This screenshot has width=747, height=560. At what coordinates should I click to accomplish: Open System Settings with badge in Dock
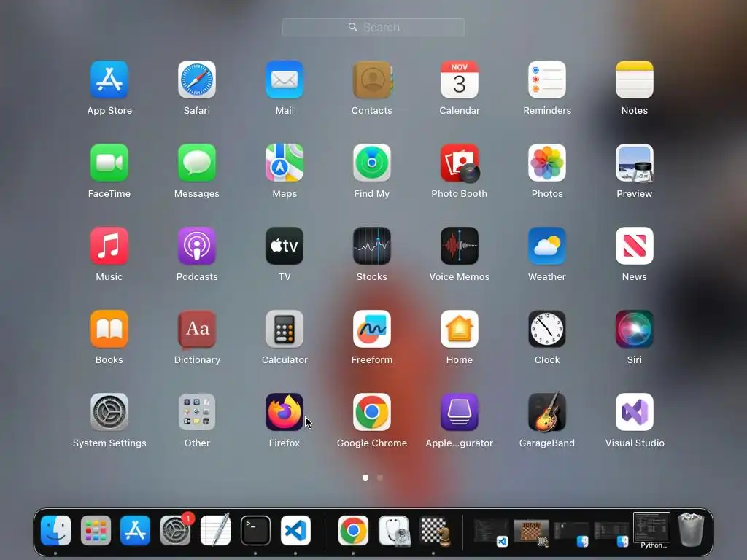175,530
